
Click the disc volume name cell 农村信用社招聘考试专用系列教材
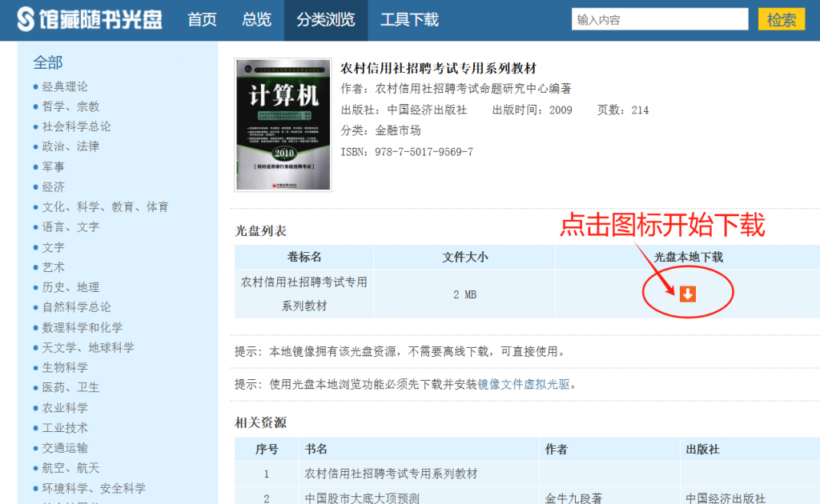point(304,294)
